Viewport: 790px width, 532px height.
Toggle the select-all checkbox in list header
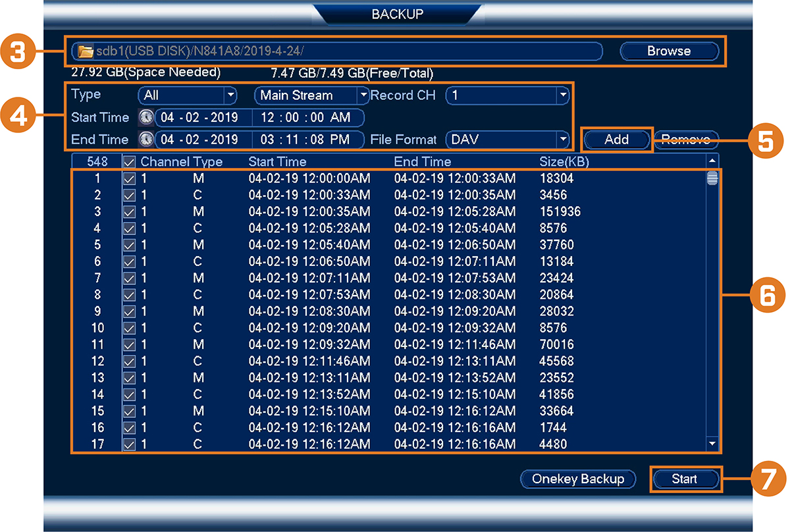(x=129, y=161)
